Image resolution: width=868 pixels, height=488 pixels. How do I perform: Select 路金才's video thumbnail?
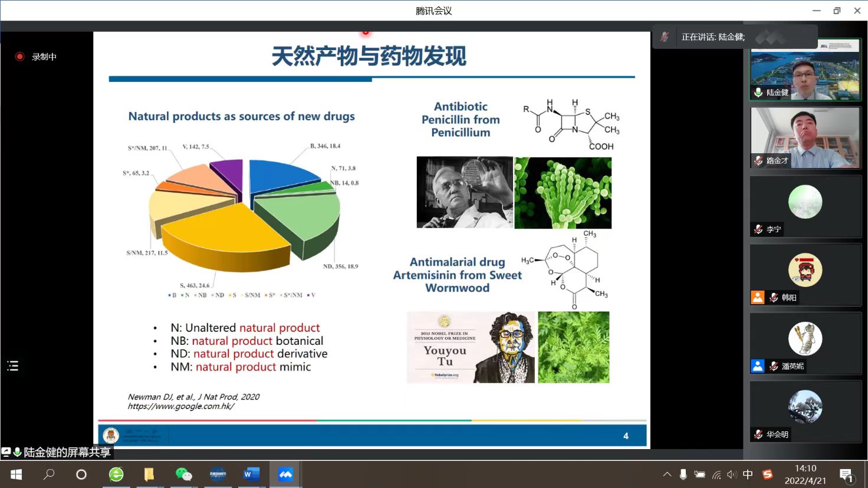pyautogui.click(x=805, y=138)
